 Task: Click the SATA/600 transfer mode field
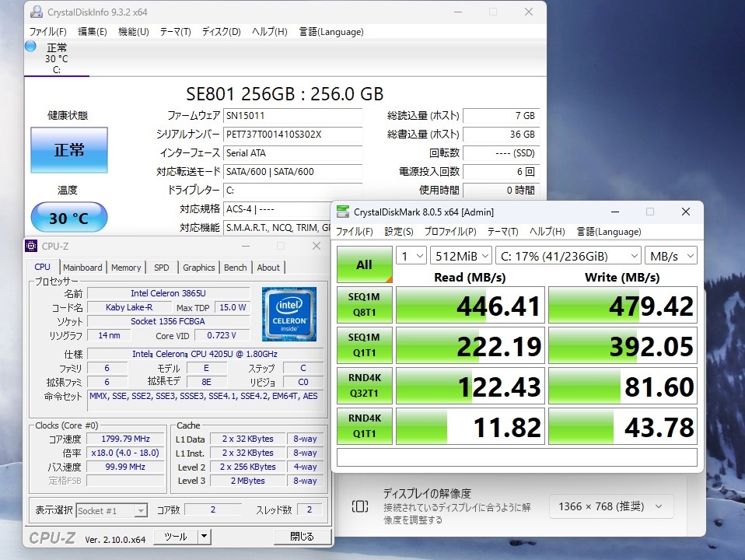coord(292,172)
